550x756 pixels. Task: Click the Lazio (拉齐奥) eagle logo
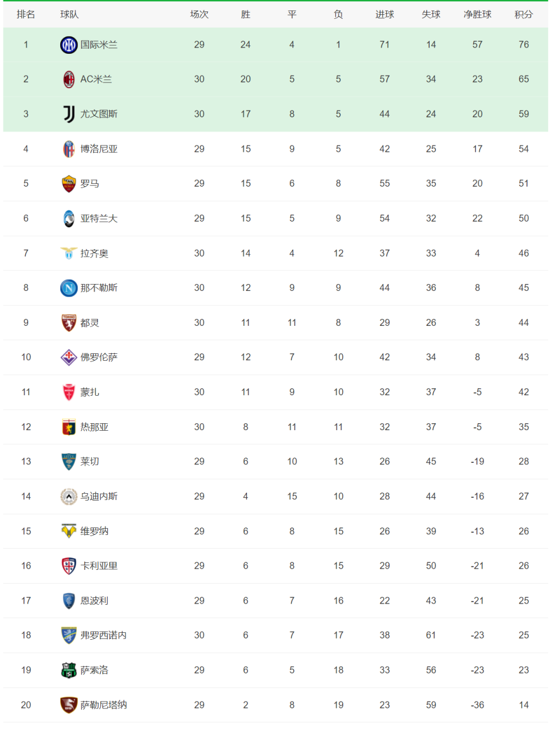pos(69,253)
